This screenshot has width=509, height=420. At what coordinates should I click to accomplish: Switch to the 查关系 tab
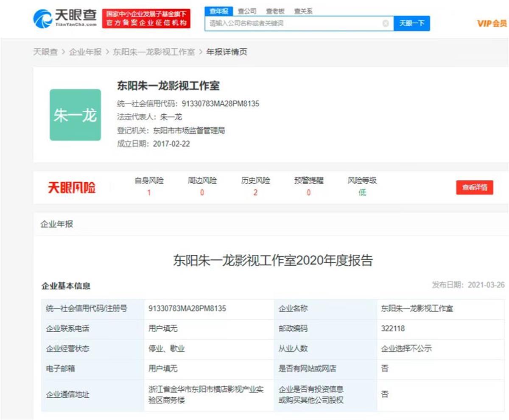pos(303,11)
